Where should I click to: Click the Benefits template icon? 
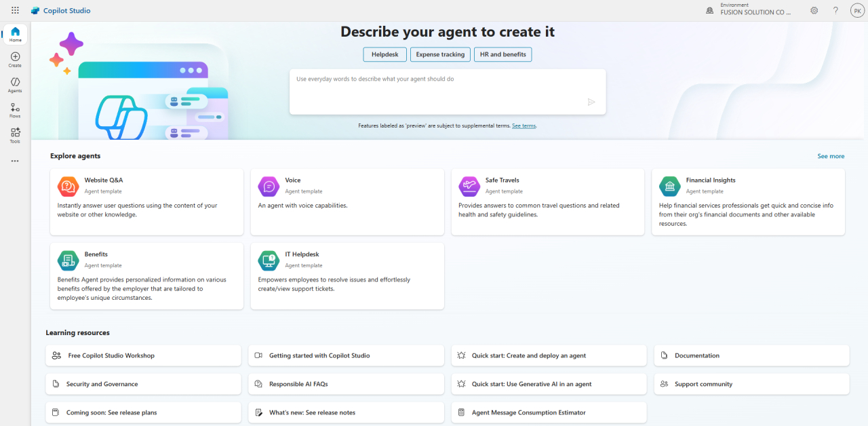coord(68,260)
